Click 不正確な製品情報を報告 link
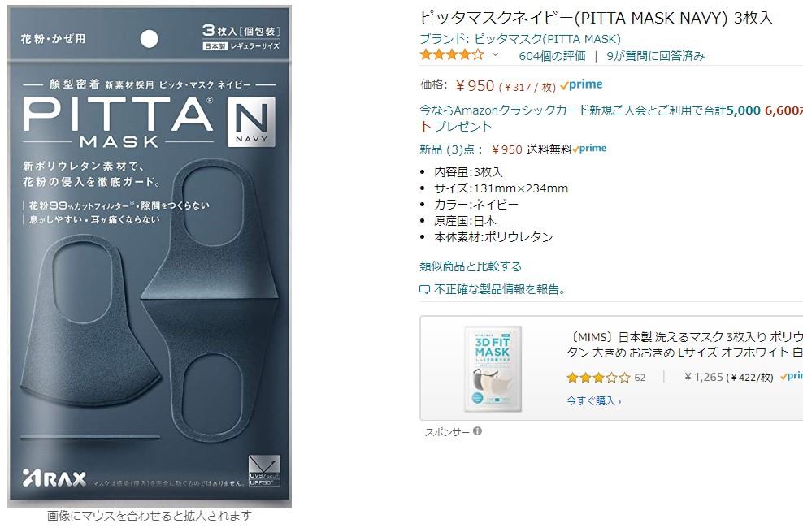Screen dimensions: 803x532 [x=500, y=289]
